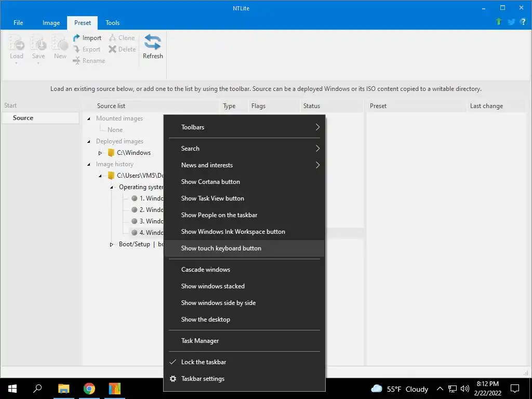Export the selected preset
The image size is (532, 399).
(x=87, y=49)
